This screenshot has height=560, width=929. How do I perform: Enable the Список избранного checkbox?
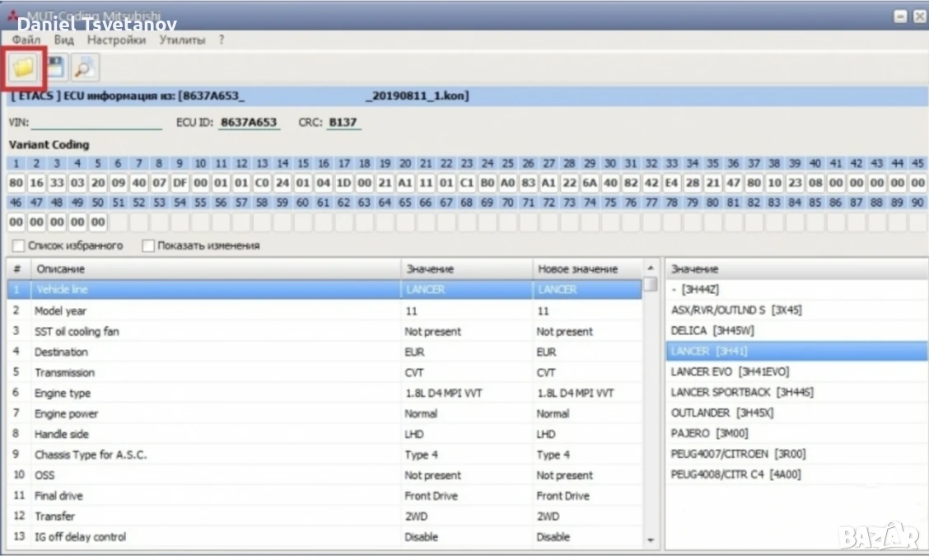click(x=18, y=245)
